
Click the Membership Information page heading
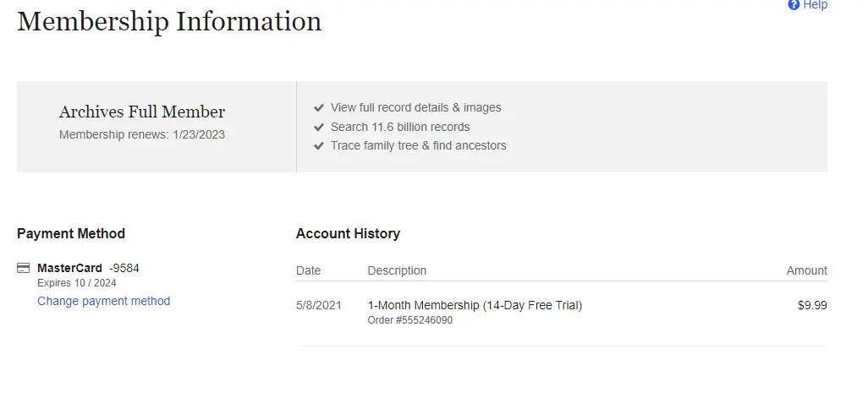[x=169, y=21]
